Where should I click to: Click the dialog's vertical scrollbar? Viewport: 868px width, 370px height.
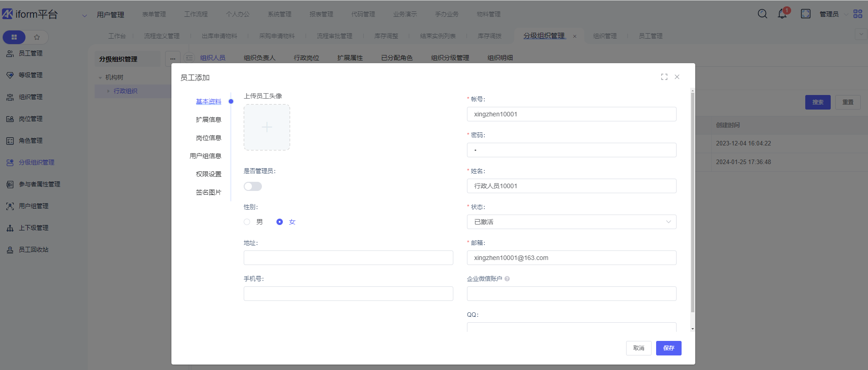click(x=692, y=205)
